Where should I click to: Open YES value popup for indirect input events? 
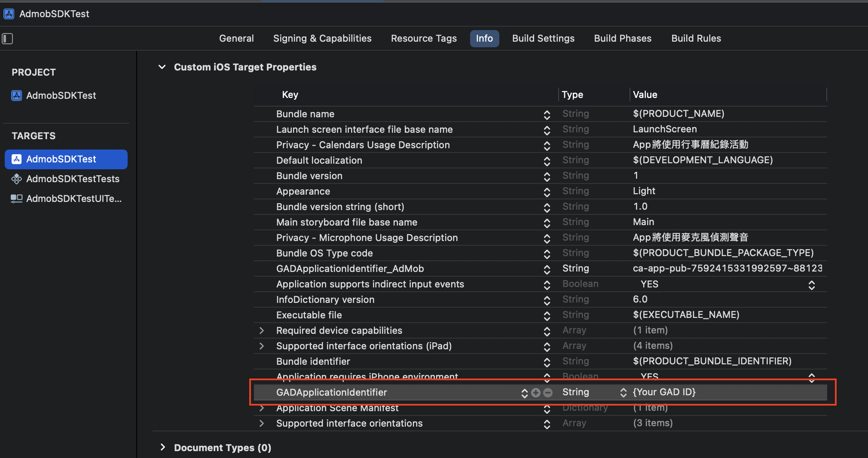[811, 285]
